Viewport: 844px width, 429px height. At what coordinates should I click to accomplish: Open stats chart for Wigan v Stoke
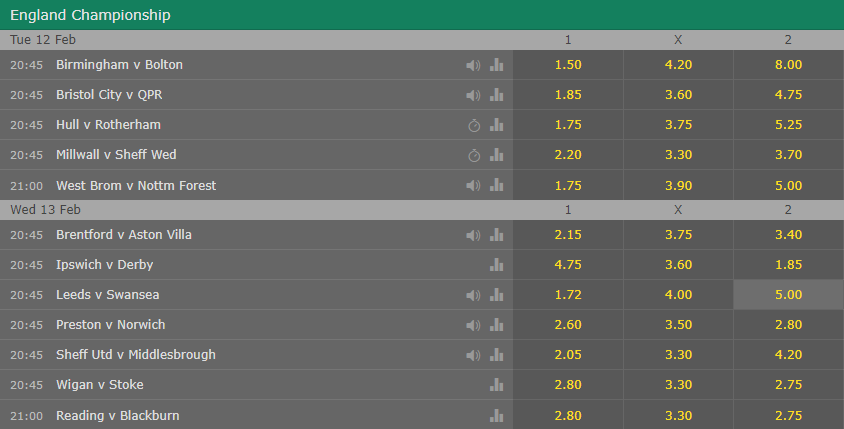pos(497,385)
